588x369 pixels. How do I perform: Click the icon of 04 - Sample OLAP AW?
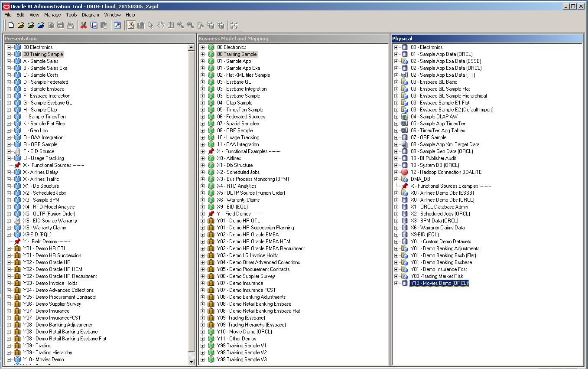pos(405,117)
